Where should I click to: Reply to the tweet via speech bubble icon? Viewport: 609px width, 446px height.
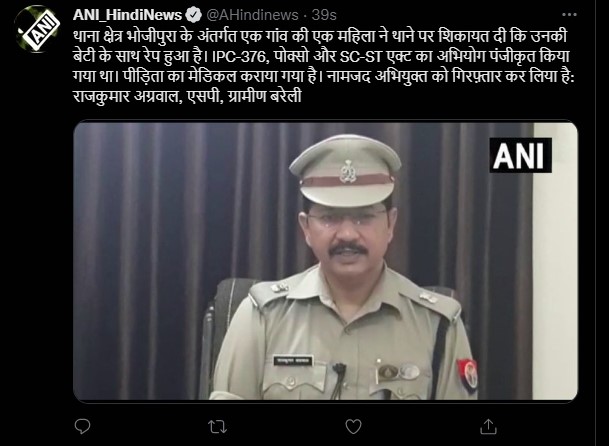[x=82, y=427]
